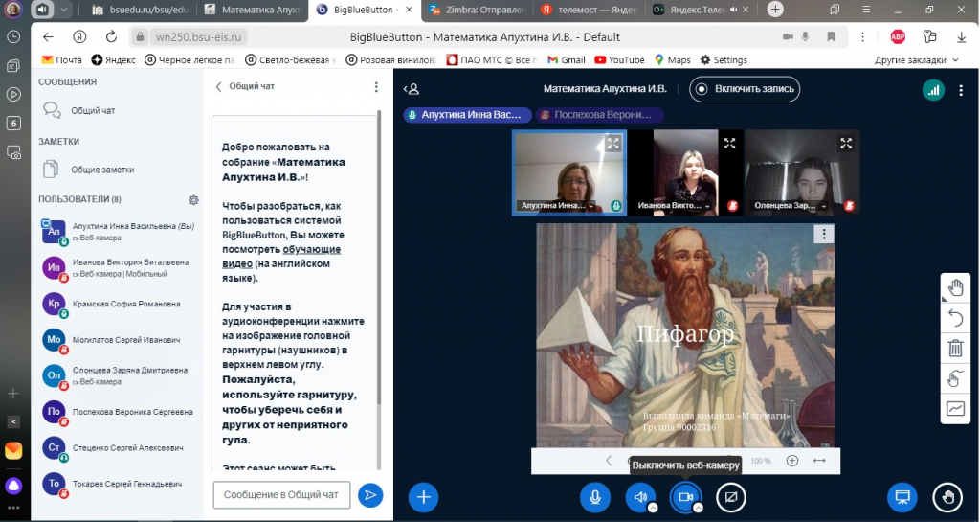Open Апухтина Инна webcam dropdown
This screenshot has width=980, height=522.
(x=558, y=206)
